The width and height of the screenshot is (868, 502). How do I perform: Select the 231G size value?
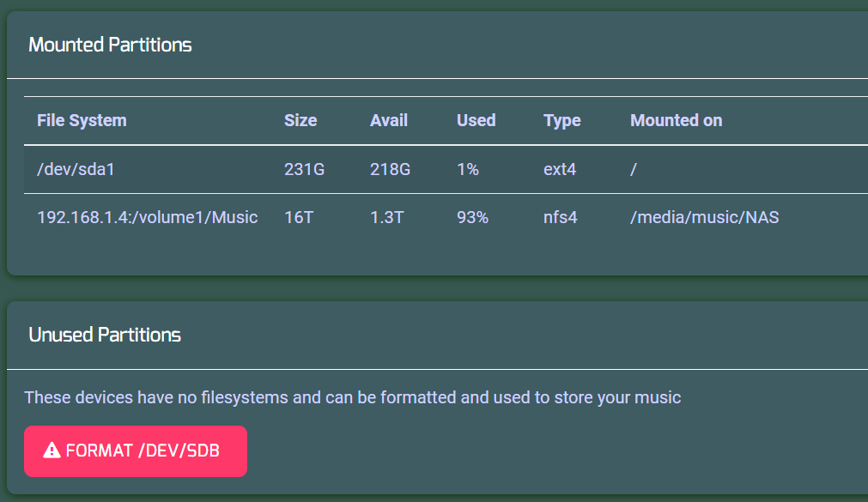(305, 169)
